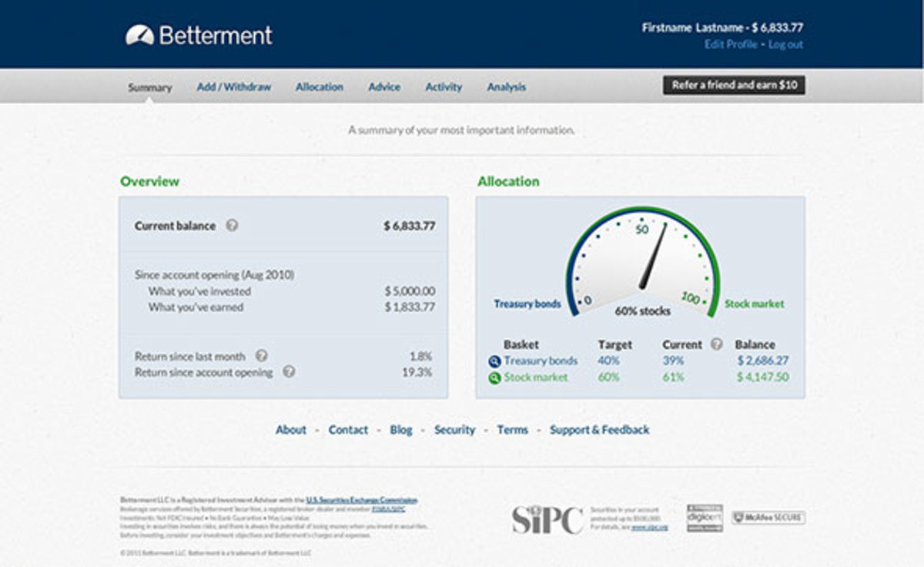
Task: Click the Betterment logo icon
Action: click(x=139, y=35)
